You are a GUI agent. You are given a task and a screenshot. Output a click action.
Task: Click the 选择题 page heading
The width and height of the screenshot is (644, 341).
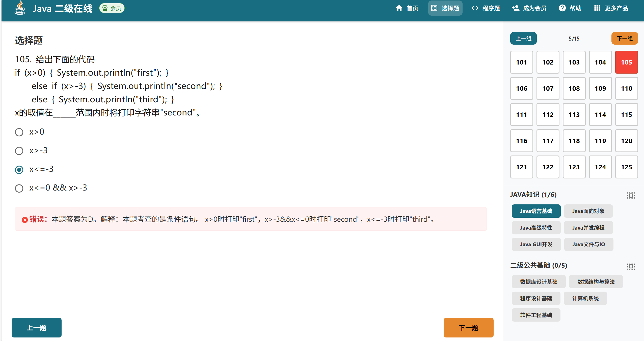29,40
